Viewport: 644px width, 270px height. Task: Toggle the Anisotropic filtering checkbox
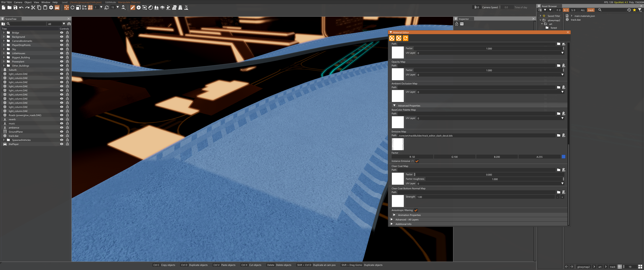(x=416, y=210)
